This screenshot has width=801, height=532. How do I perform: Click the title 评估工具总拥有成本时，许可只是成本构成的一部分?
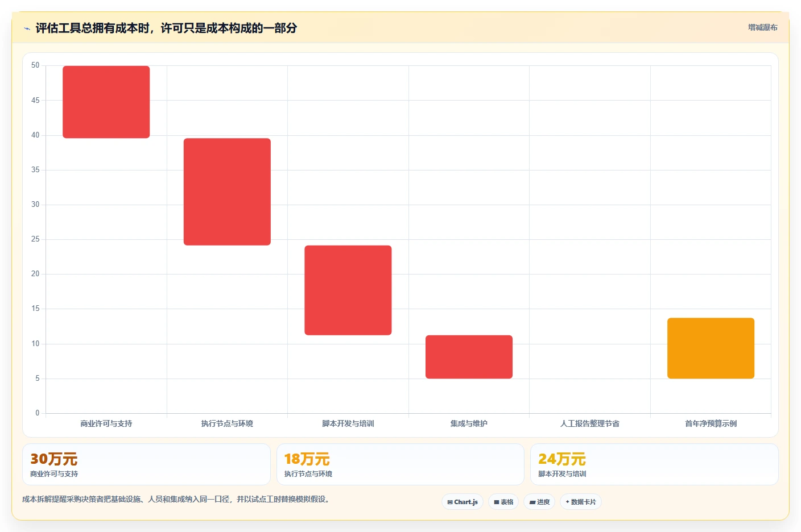[x=166, y=28]
